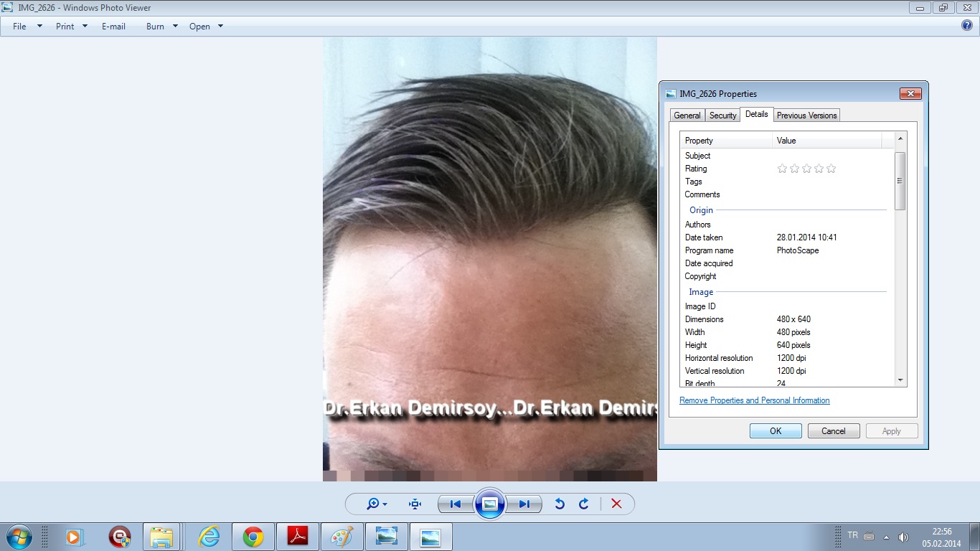Rotate image clockwise
The width and height of the screenshot is (980, 551).
(x=584, y=504)
